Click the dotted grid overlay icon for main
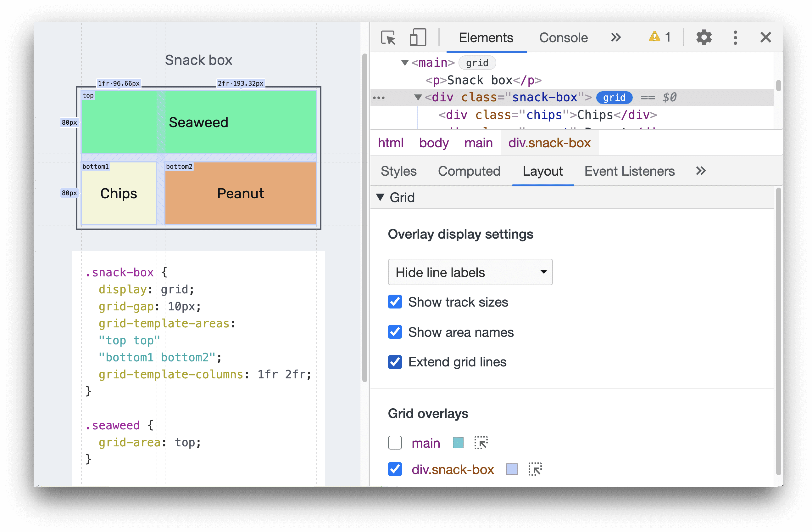Viewport: 812px width, 532px height. [481, 442]
